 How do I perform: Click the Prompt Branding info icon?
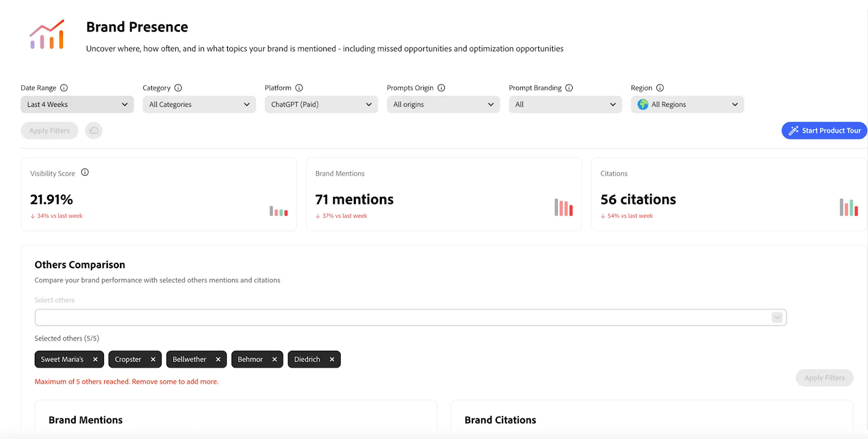[x=569, y=88]
